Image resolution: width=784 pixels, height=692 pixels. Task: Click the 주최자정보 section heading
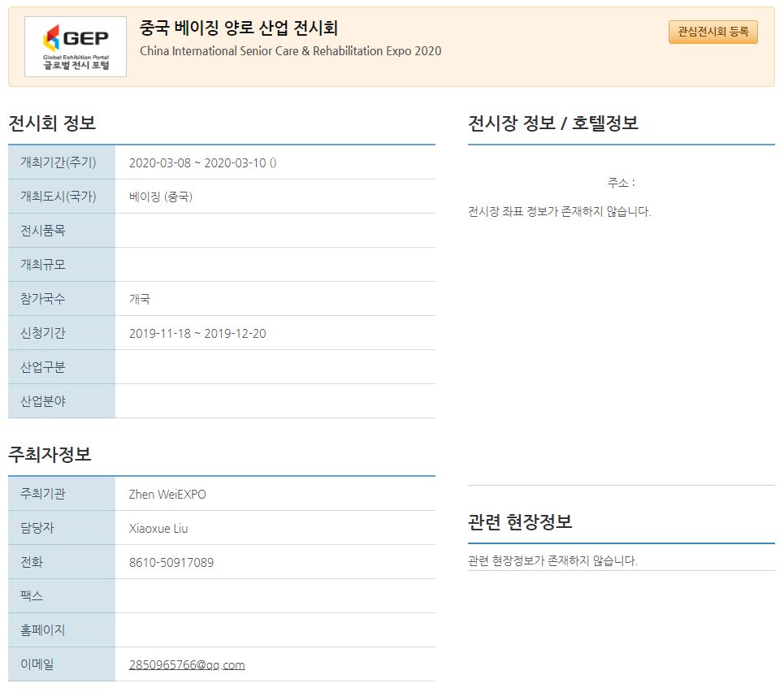pyautogui.click(x=50, y=454)
